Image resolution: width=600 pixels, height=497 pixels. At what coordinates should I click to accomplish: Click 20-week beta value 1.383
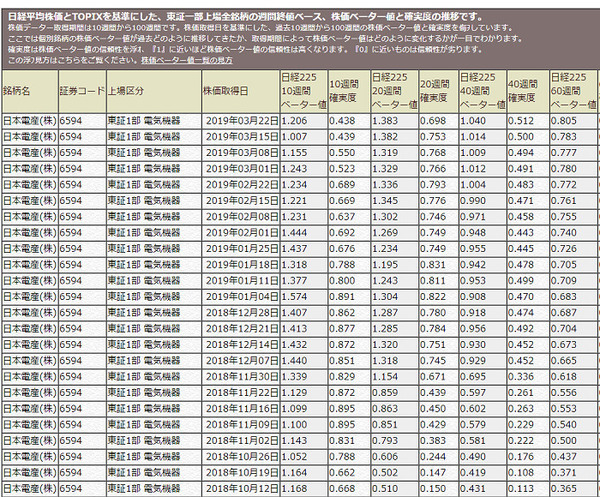[x=395, y=121]
